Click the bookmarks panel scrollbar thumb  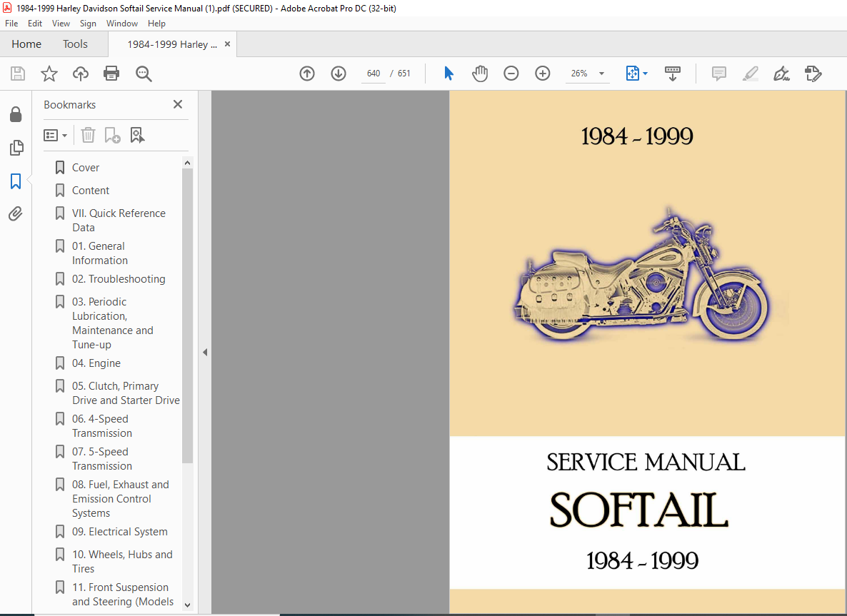click(187, 315)
